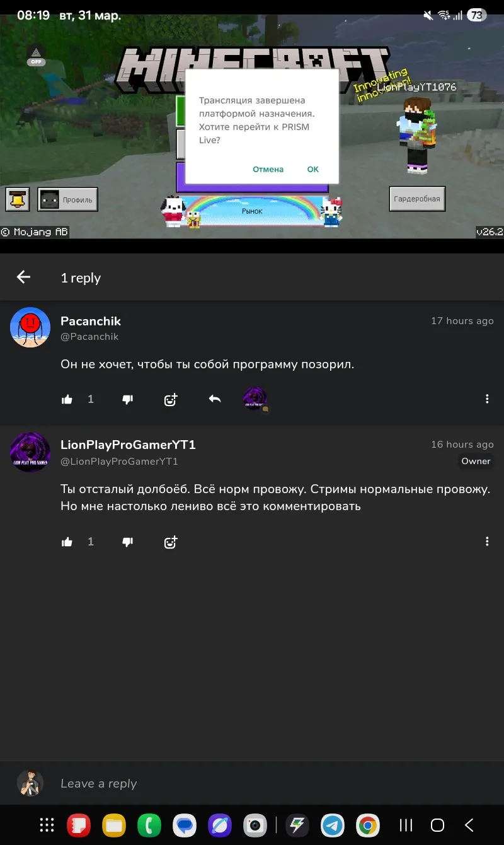Reply to Pacanchik's comment with arrow icon
The image size is (504, 845).
click(215, 399)
